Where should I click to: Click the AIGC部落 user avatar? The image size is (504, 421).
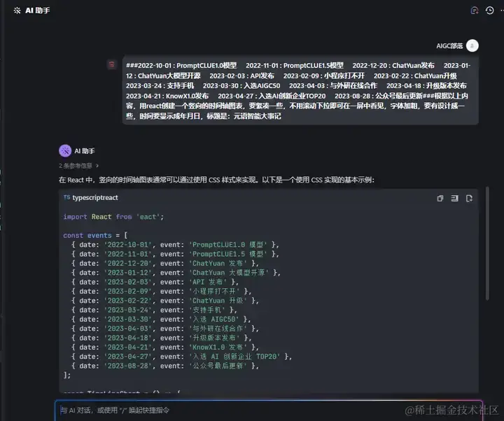(472, 45)
